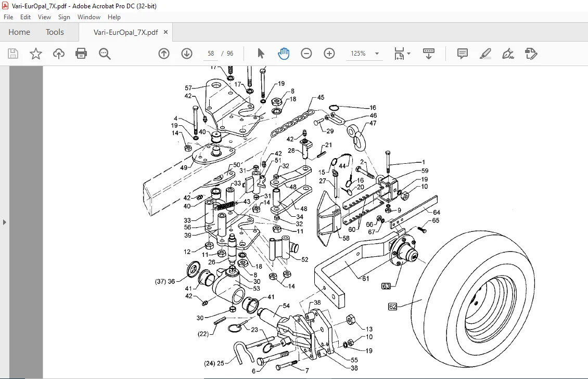Click boxed part number 62 label
Screen dimensions: 588x379
[x=393, y=307]
